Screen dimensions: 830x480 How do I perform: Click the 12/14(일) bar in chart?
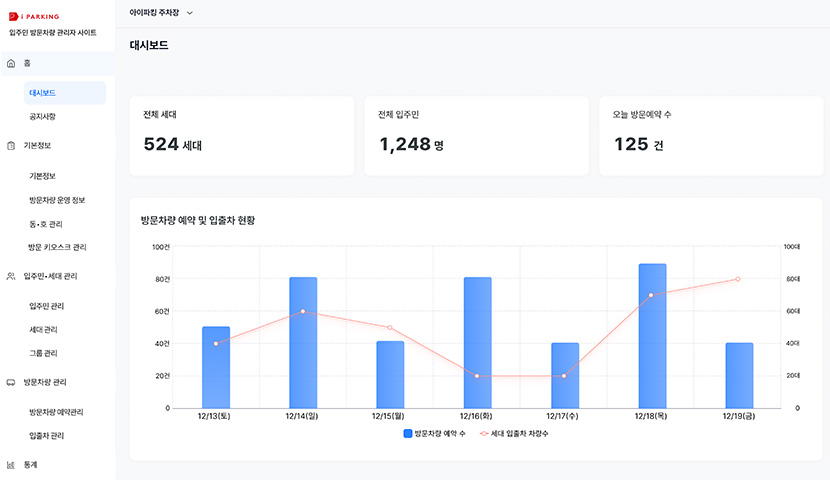(303, 342)
